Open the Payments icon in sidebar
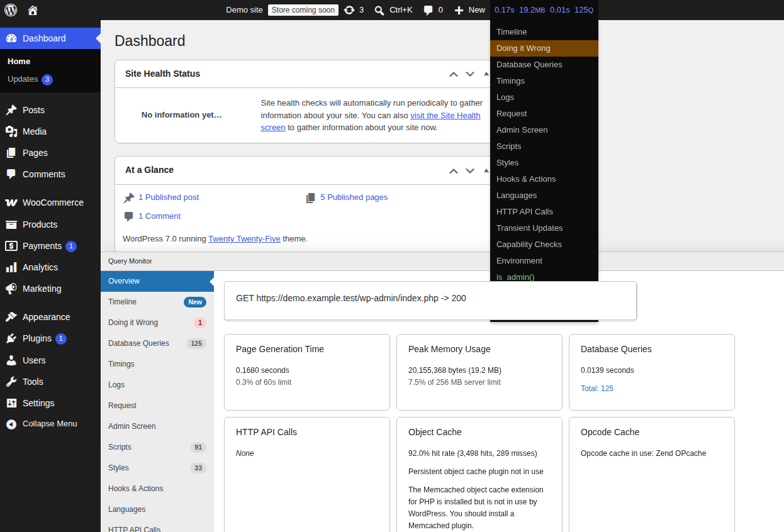This screenshot has width=784, height=532. point(11,246)
